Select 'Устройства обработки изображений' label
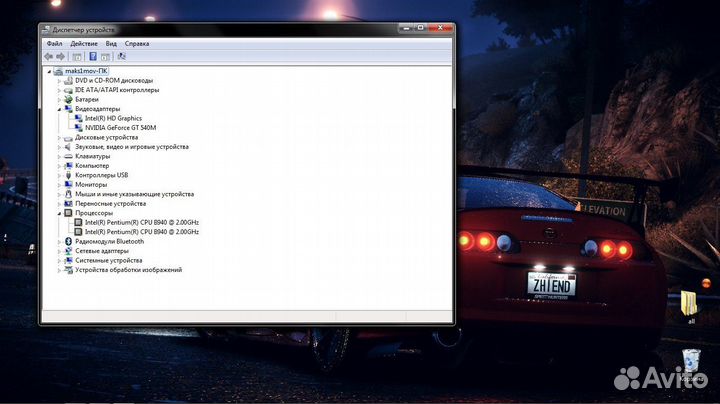Viewport: 720px width, 404px height. click(x=129, y=270)
